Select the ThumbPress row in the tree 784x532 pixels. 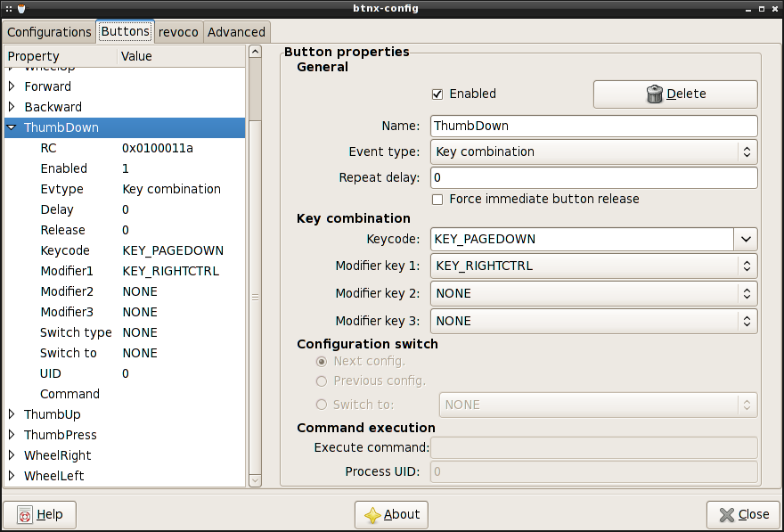tap(125, 435)
